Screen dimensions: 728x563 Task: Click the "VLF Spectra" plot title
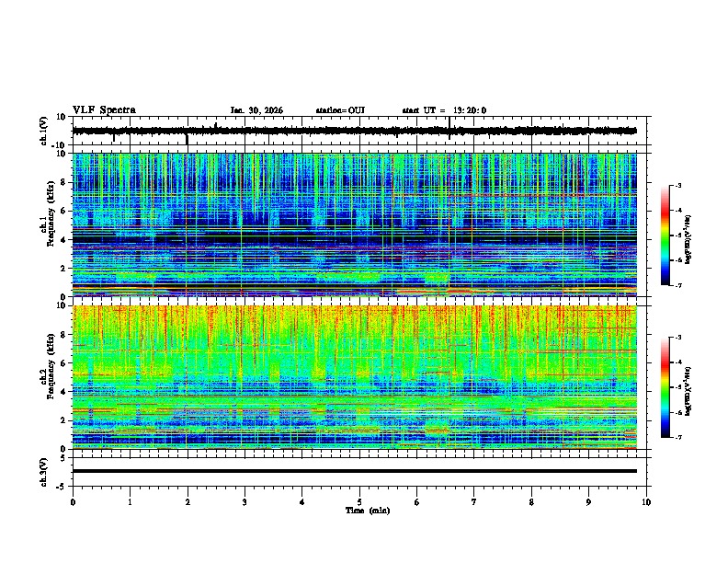(104, 110)
